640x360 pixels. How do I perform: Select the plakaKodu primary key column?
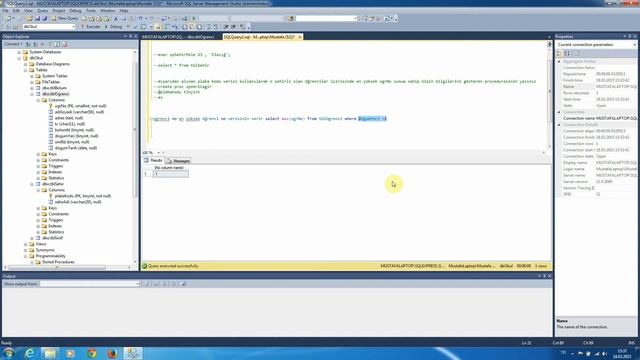click(x=82, y=196)
